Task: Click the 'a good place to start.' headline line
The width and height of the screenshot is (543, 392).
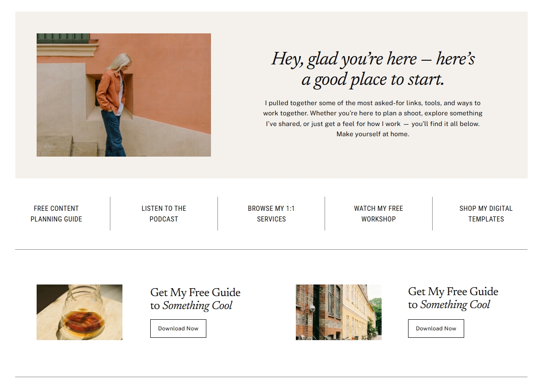Action: point(373,80)
